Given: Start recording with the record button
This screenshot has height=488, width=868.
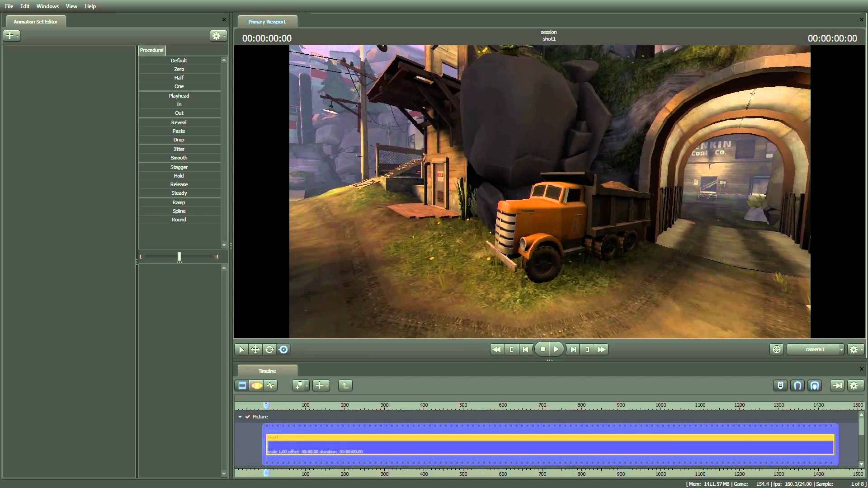Looking at the screenshot, I should (543, 349).
